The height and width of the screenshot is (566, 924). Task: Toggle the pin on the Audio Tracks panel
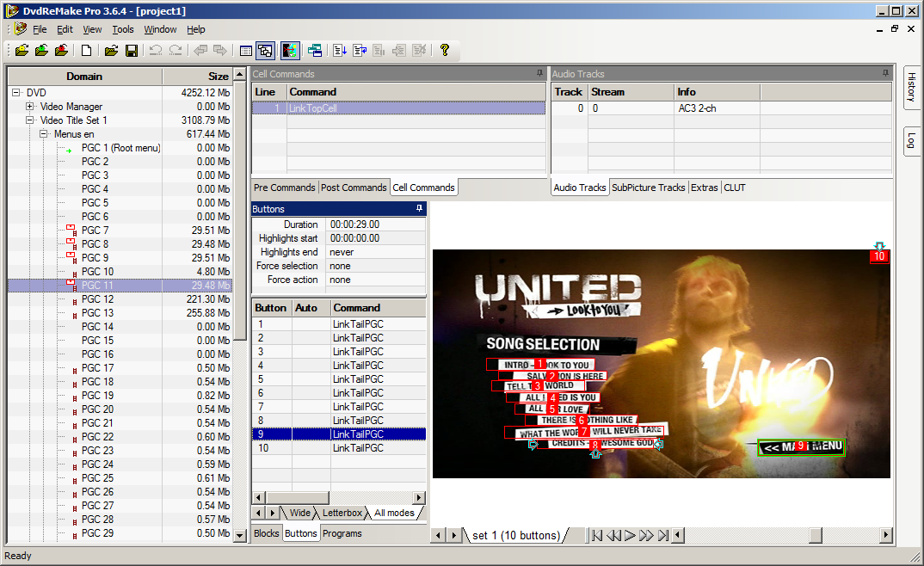click(x=885, y=74)
